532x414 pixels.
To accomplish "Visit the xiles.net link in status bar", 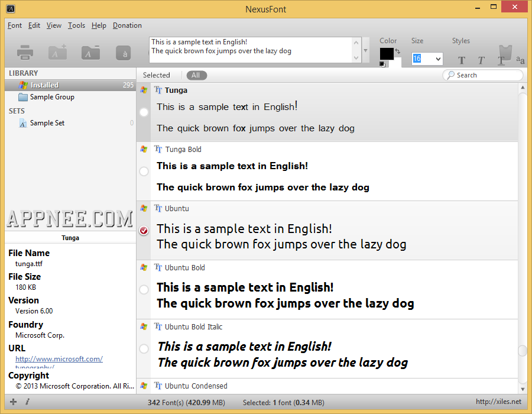I will point(498,402).
